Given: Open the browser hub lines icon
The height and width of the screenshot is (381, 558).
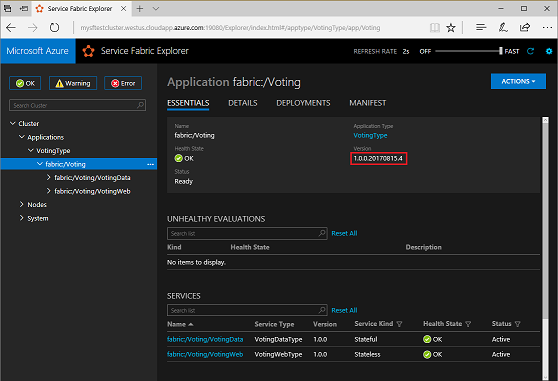Looking at the screenshot, I should (x=481, y=27).
